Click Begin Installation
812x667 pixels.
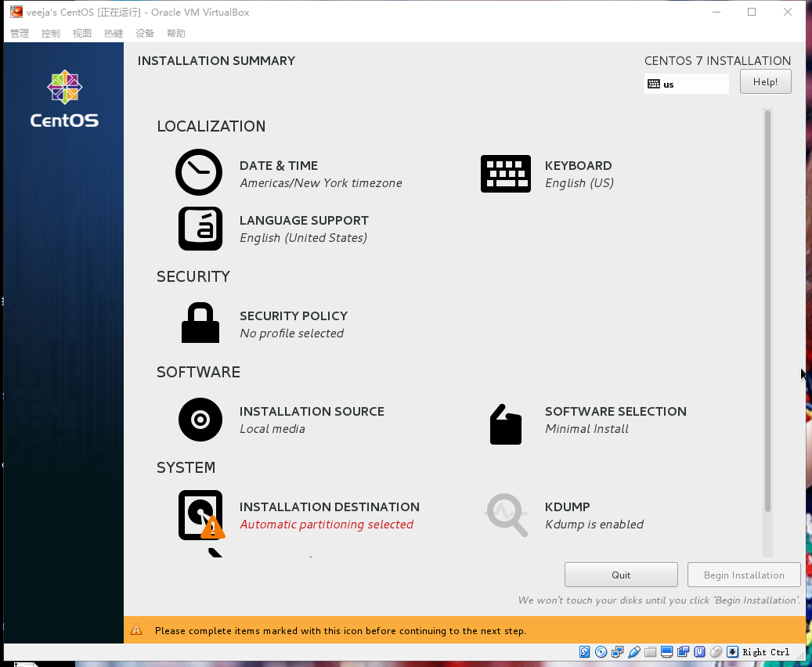[743, 574]
